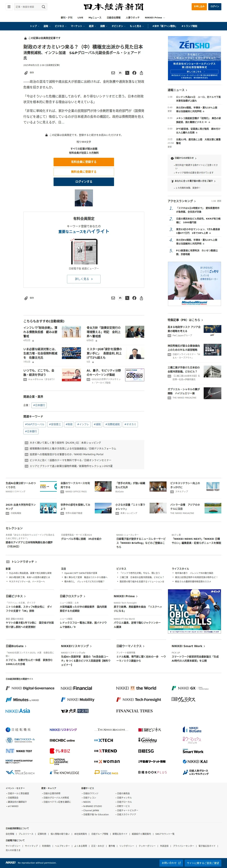This screenshot has width=227, height=868.
Task: Open the 日経会社情報 tab
Action: (x=113, y=18)
